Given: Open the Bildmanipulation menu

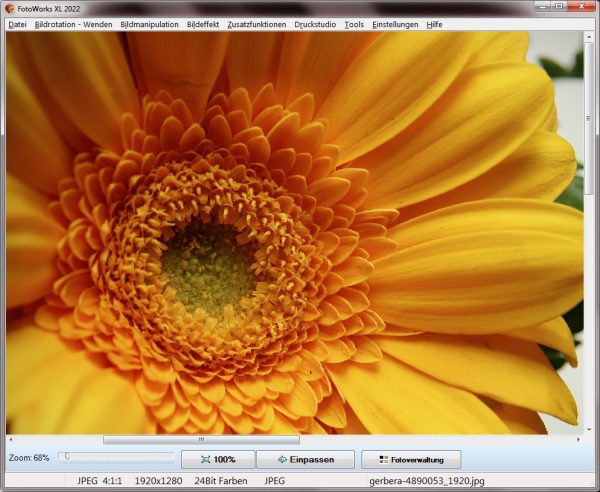Looking at the screenshot, I should pyautogui.click(x=149, y=24).
